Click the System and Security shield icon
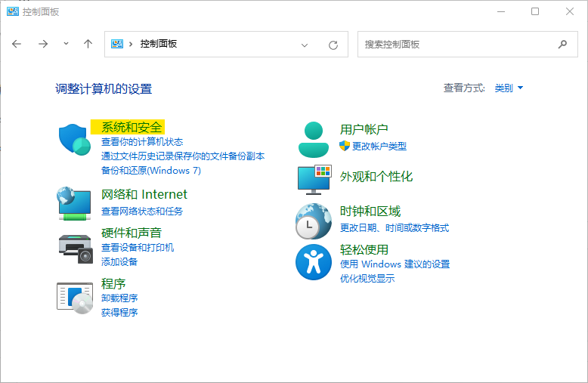 tap(74, 140)
